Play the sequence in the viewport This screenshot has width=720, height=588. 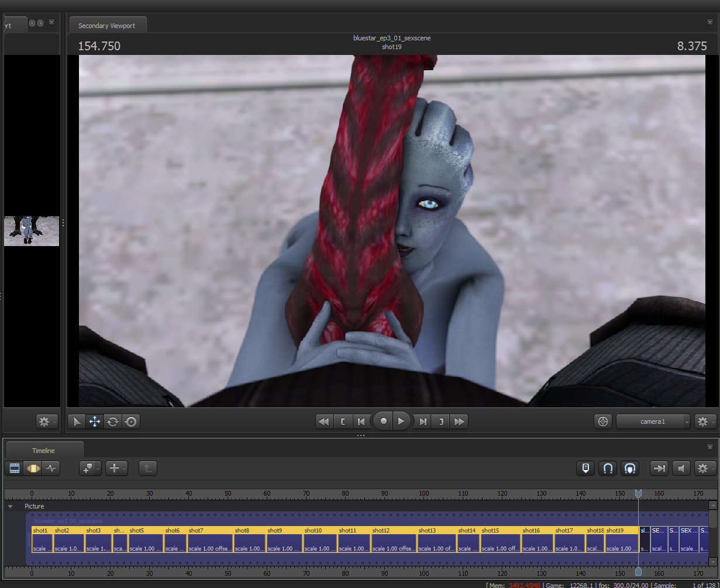[401, 421]
